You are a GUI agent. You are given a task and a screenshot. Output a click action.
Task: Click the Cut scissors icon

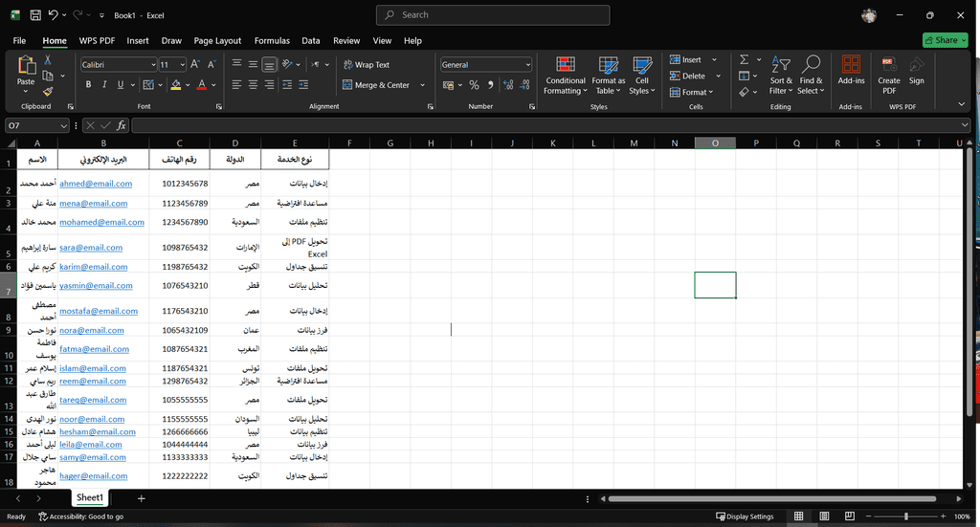48,60
